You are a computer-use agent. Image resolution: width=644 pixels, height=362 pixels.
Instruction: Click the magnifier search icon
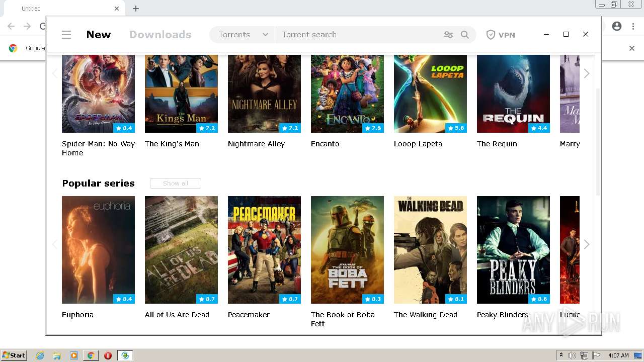click(465, 35)
